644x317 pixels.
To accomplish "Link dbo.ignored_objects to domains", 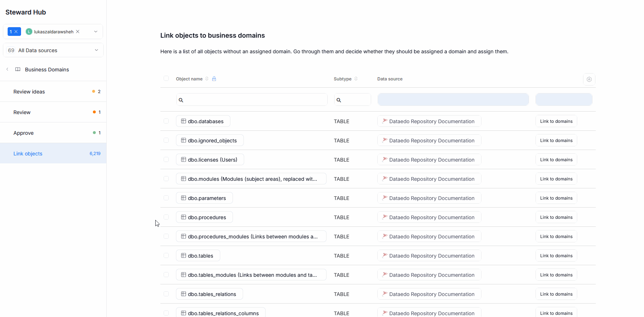I will click(556, 141).
